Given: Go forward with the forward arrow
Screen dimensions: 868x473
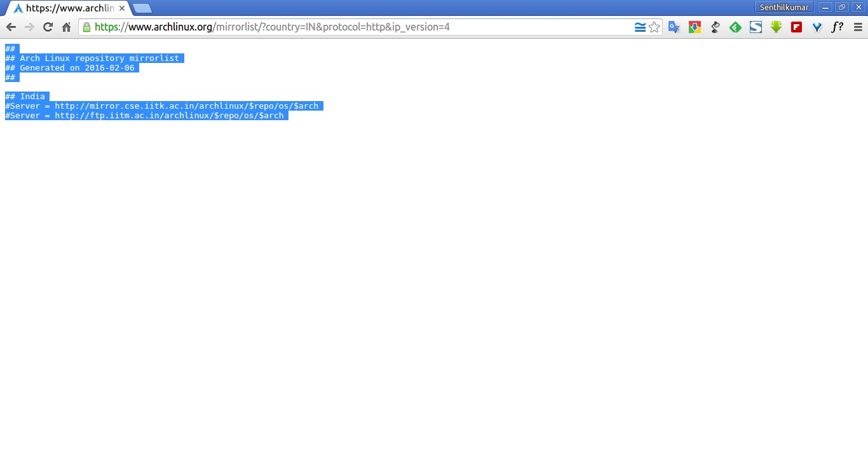Looking at the screenshot, I should (x=29, y=27).
